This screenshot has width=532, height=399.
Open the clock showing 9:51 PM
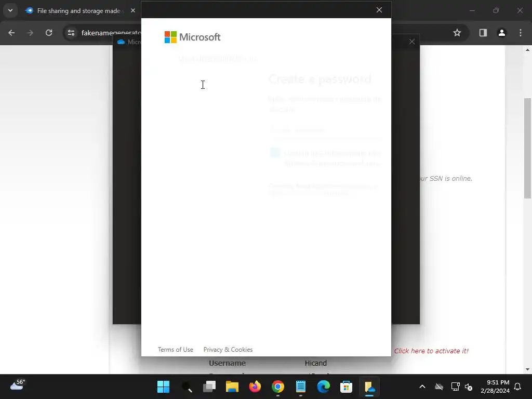[495, 387]
